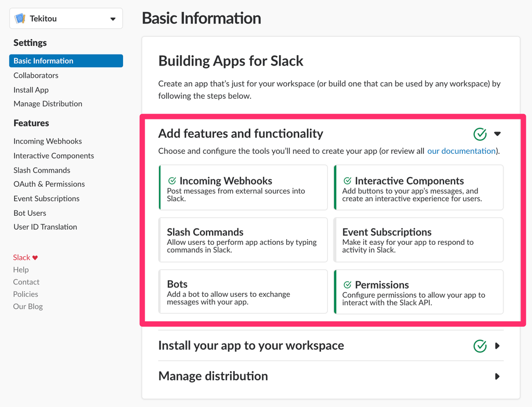This screenshot has height=407, width=532.
Task: Collapse Add features and functionality section
Action: [497, 134]
